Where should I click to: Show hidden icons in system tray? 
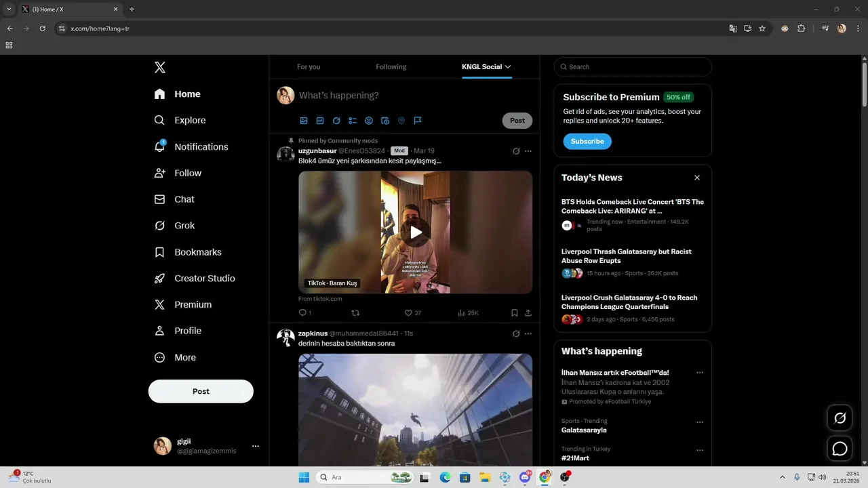pos(782,477)
